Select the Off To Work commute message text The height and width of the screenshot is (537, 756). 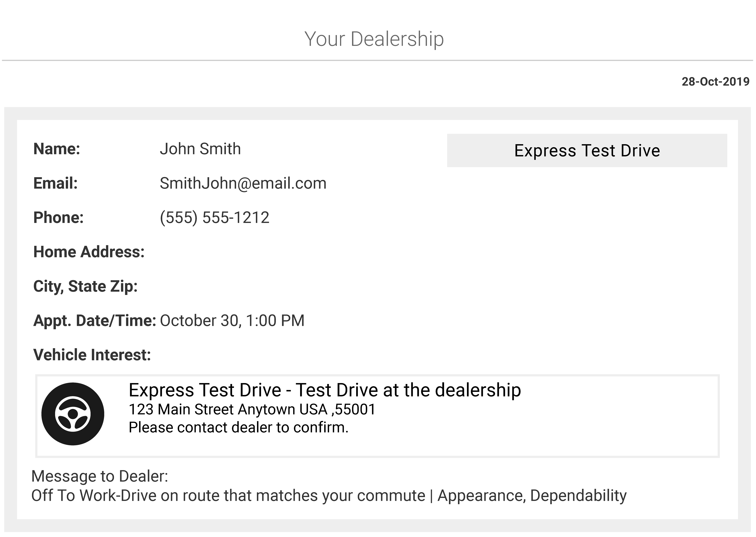(x=329, y=496)
